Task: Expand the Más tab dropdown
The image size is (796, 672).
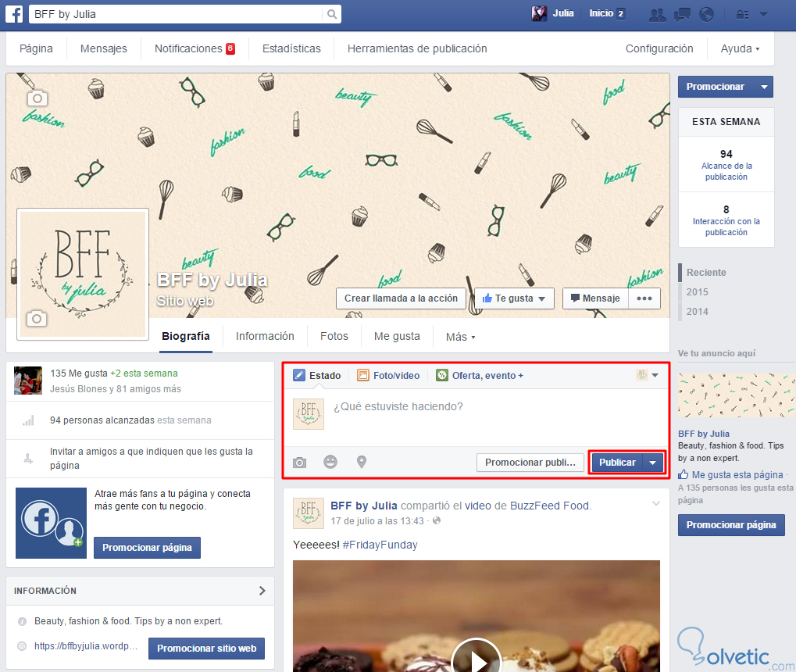Action: click(x=460, y=337)
